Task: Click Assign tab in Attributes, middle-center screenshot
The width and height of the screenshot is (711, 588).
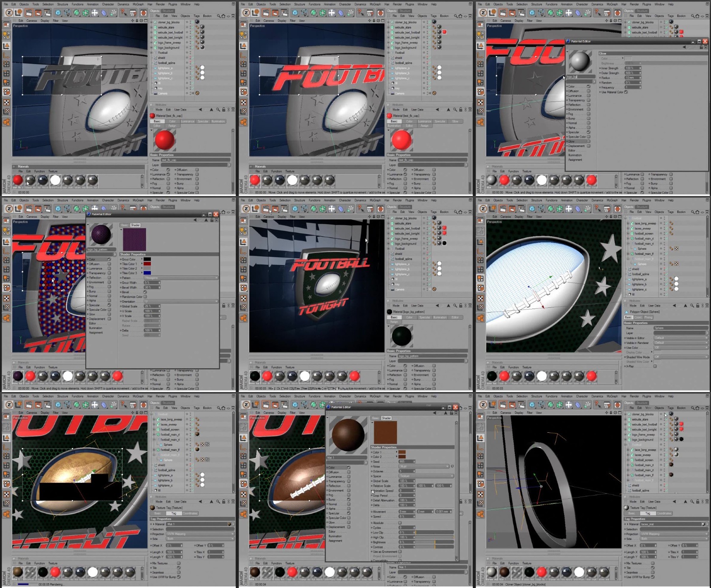Action: pyautogui.click(x=394, y=322)
